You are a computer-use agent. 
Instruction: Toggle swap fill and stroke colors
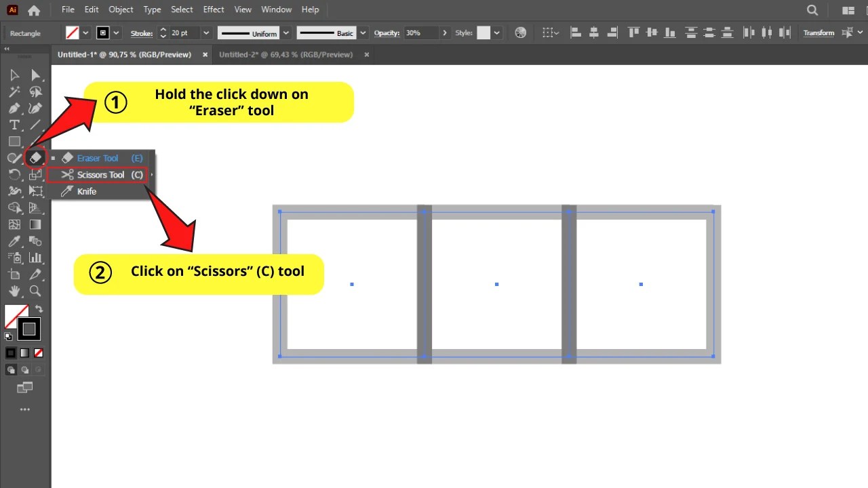tap(39, 308)
